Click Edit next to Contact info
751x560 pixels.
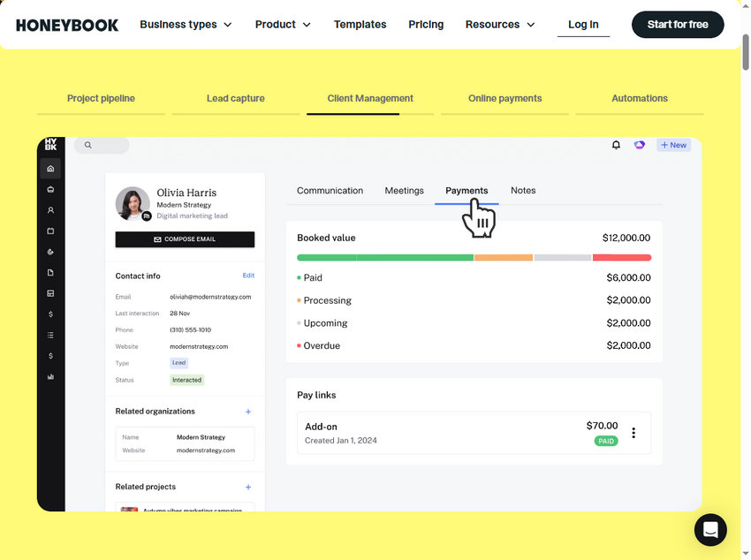tap(248, 276)
